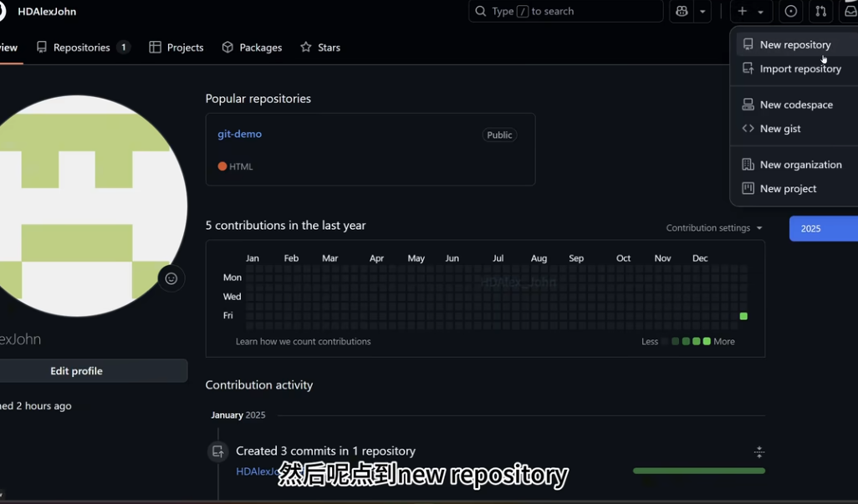Select New repository from menu
This screenshot has height=504, width=858.
coord(797,45)
